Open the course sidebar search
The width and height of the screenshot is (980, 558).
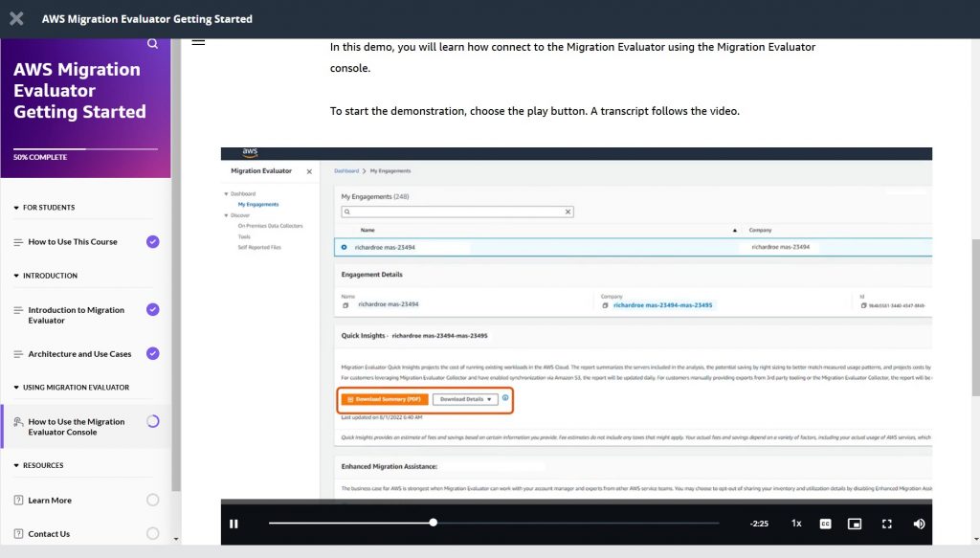(152, 44)
